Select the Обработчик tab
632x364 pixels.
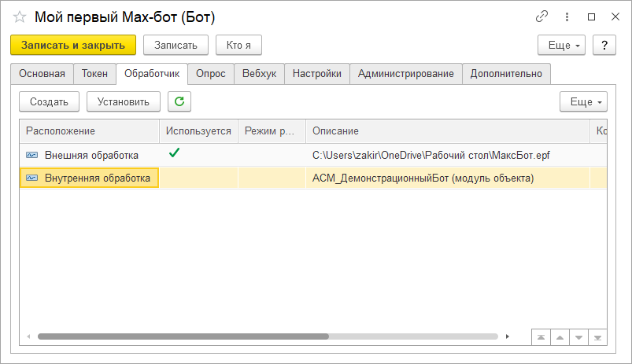(152, 74)
